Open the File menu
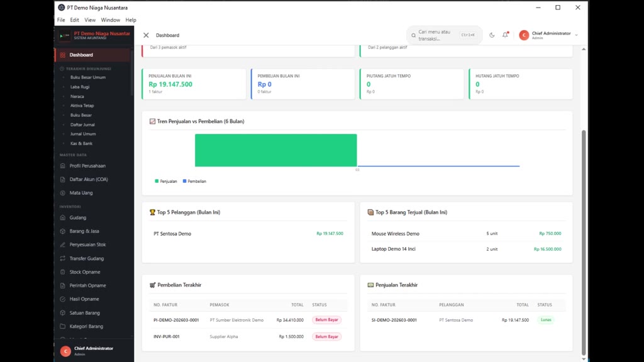Viewport: 644px width, 362px height. click(x=61, y=19)
